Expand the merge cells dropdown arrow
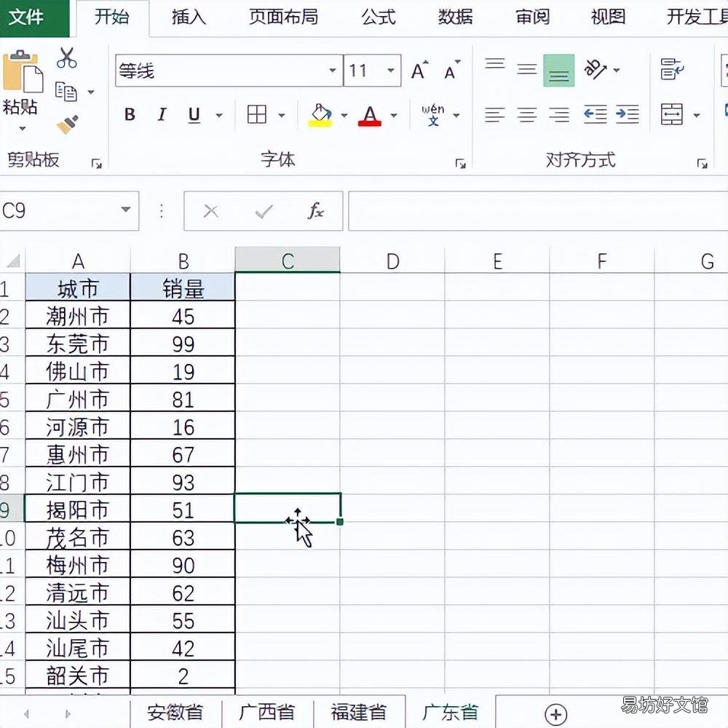 (697, 115)
